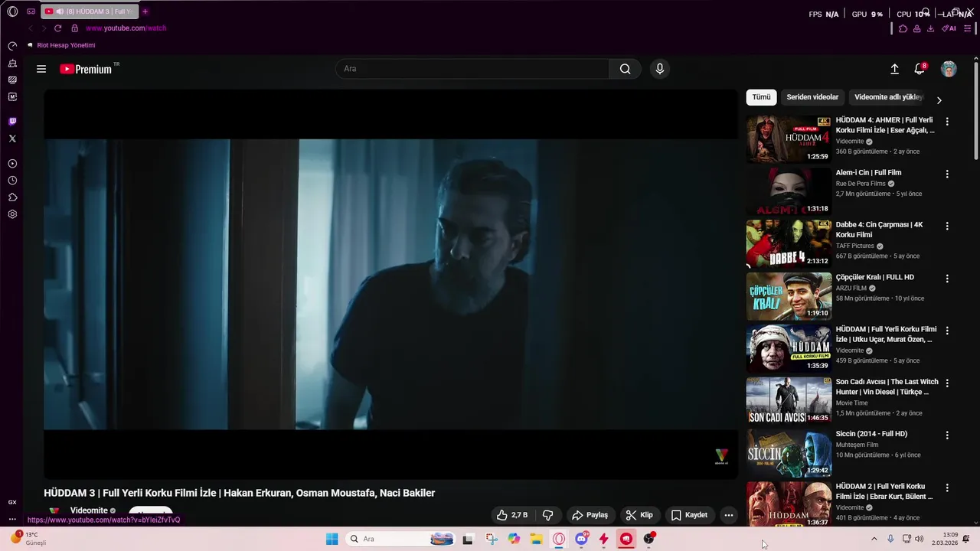Open the taskbar volume speaker icon
Viewport: 980px width, 551px height.
pyautogui.click(x=919, y=539)
